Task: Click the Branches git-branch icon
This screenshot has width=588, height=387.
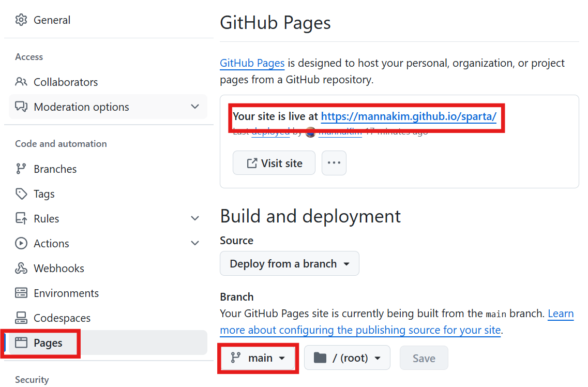Action: pos(21,169)
